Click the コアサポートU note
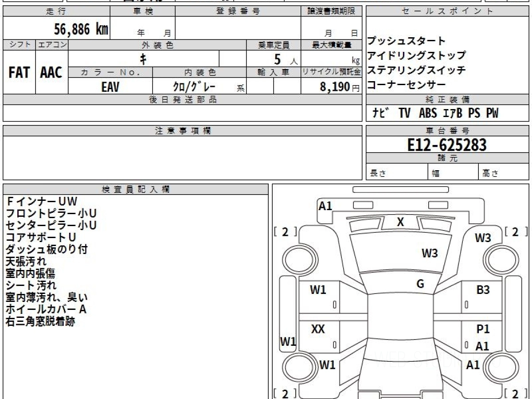The image size is (532, 399). [41, 237]
